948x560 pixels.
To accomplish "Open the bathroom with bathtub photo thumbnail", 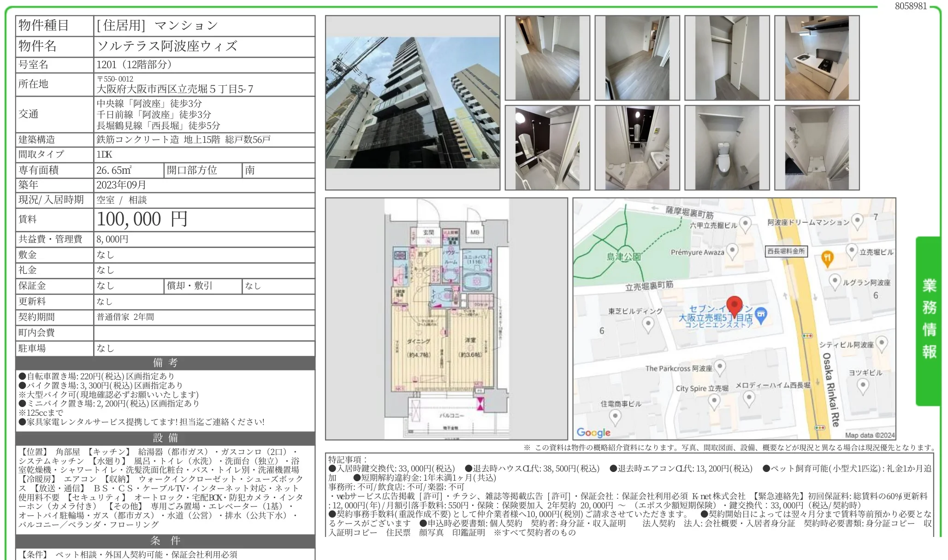I will (x=547, y=147).
